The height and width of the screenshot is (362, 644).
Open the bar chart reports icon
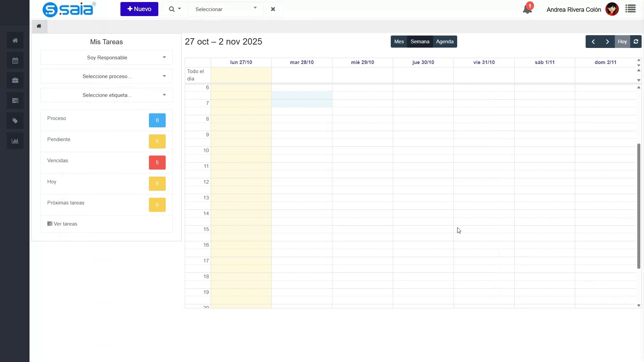pos(15,141)
